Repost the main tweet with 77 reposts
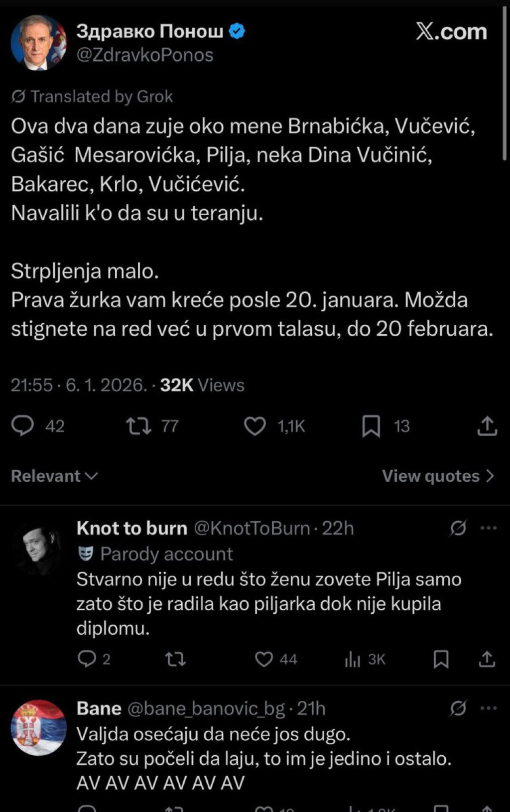The width and height of the screenshot is (510, 812). [139, 426]
